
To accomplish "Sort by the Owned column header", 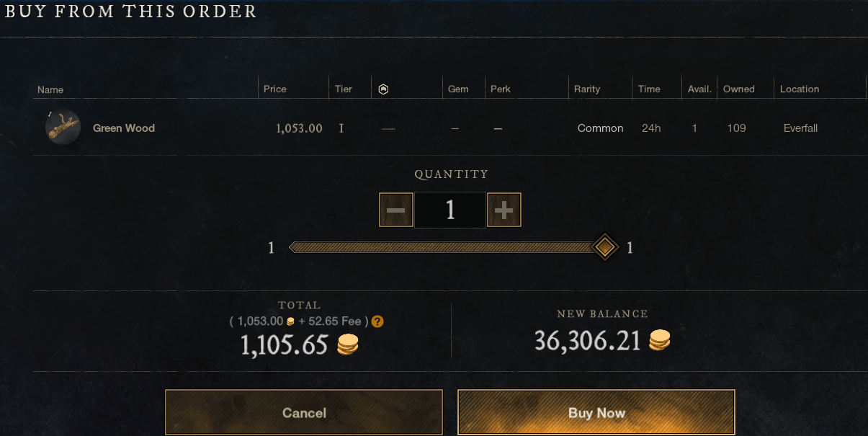I will point(739,89).
